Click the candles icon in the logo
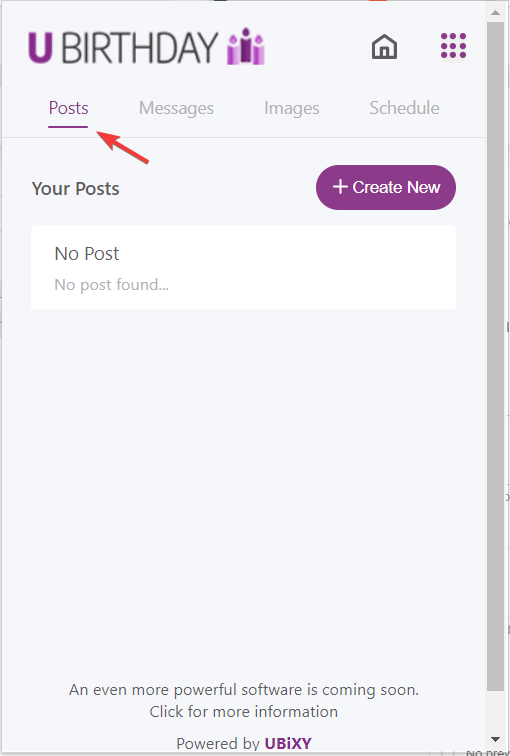This screenshot has width=510, height=756. [246, 46]
